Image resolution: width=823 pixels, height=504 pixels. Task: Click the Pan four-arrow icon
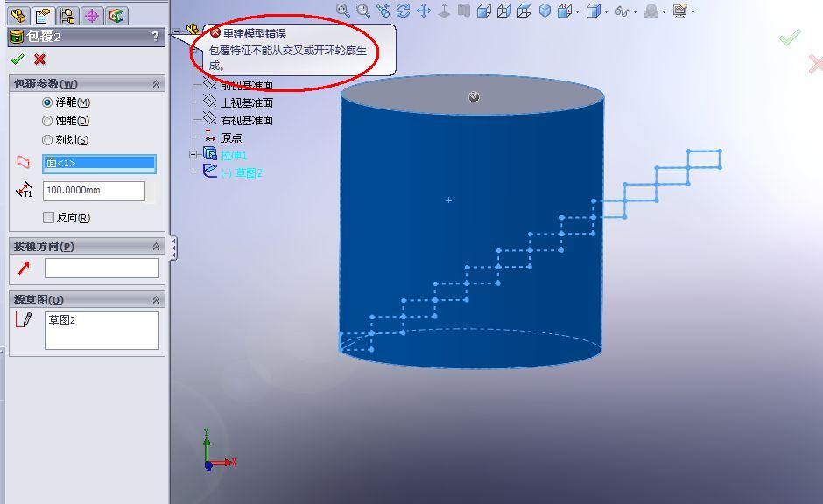[424, 10]
